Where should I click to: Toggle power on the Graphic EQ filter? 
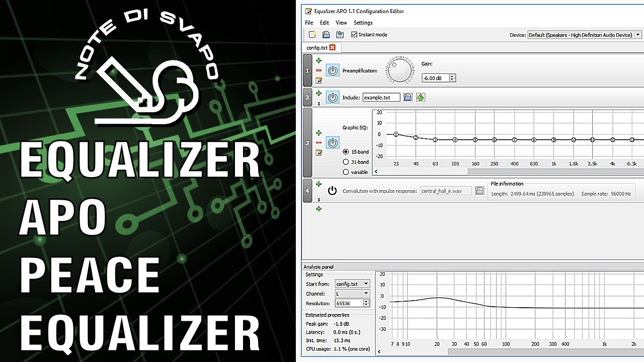tap(333, 143)
